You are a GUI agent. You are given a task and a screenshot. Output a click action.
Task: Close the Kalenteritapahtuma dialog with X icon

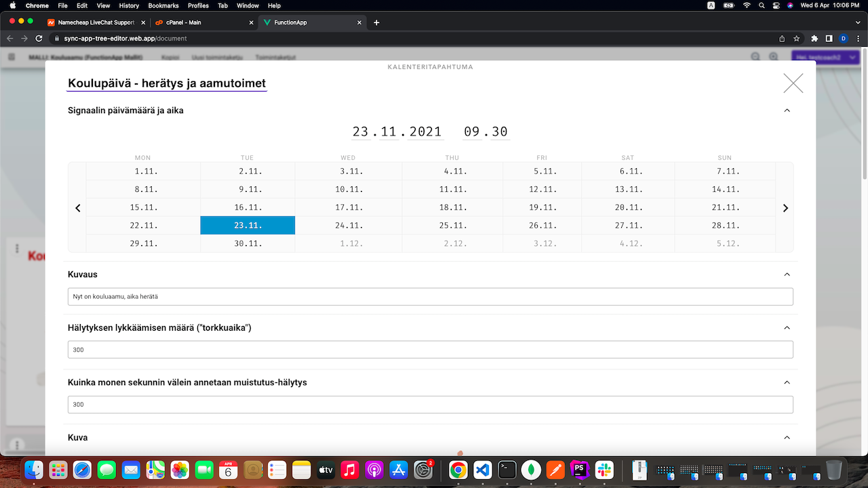tap(793, 83)
